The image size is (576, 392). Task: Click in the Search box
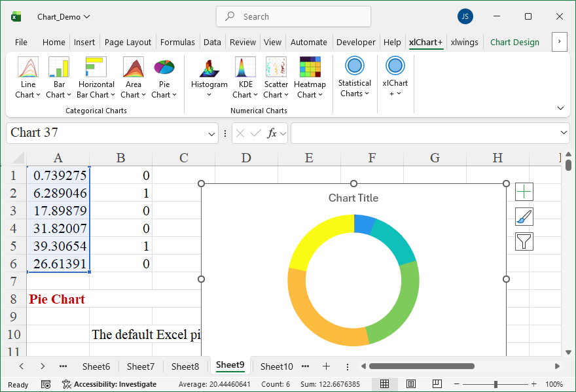293,16
